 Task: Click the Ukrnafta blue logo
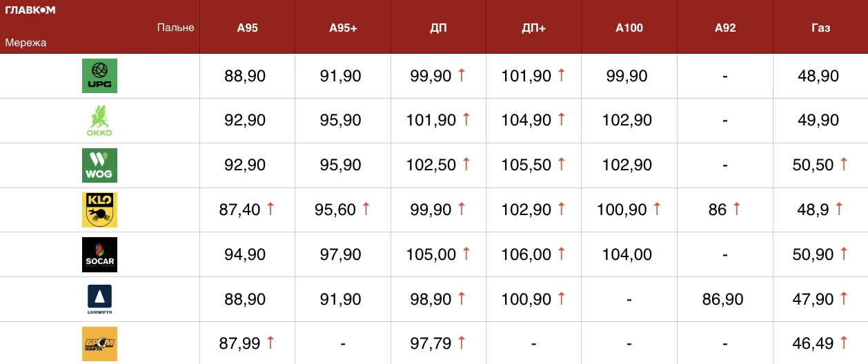pos(99,300)
